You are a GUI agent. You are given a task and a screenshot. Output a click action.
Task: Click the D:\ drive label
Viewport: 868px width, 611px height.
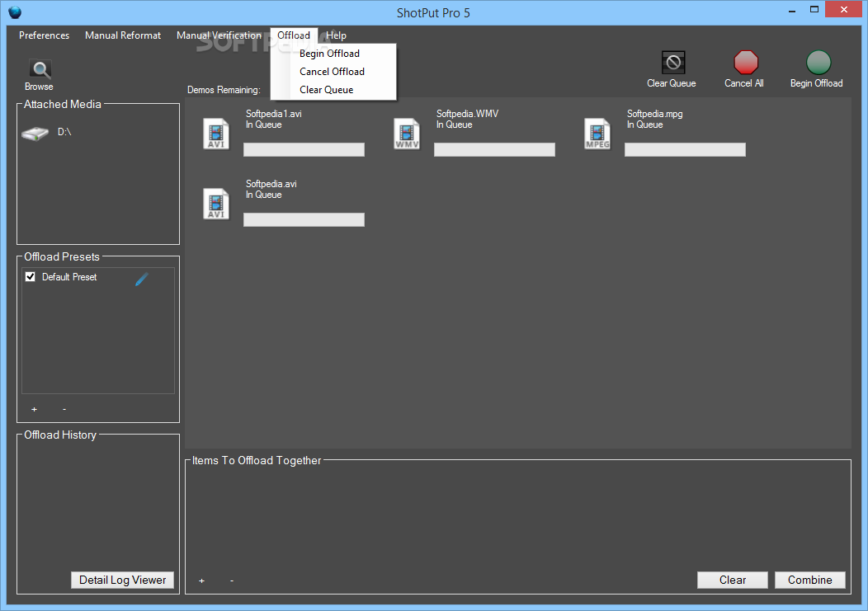click(x=64, y=132)
